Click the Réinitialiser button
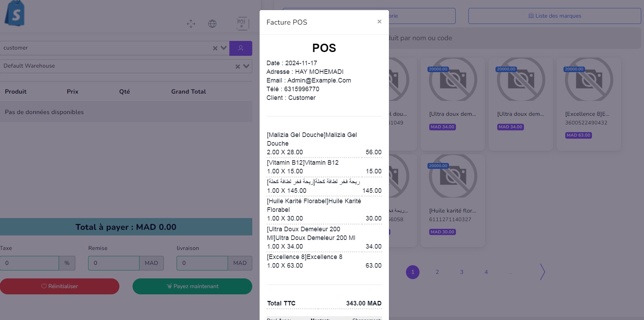Viewport: 644px width, 320px height. [x=60, y=286]
